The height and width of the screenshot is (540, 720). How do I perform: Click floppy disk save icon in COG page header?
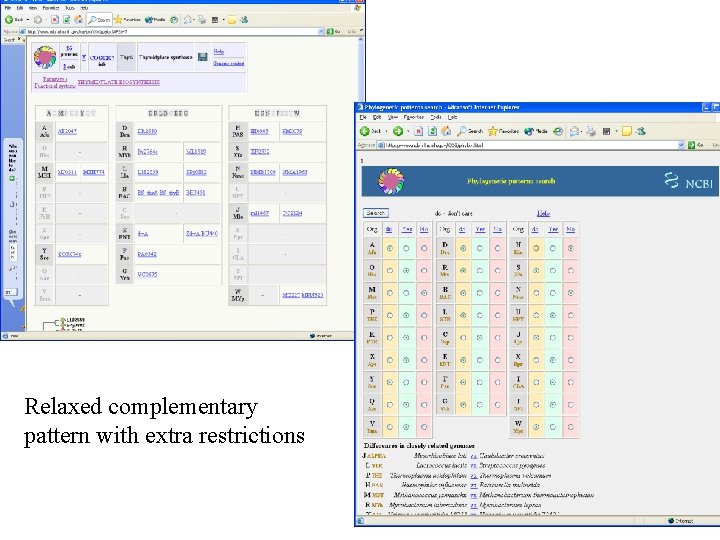click(202, 57)
